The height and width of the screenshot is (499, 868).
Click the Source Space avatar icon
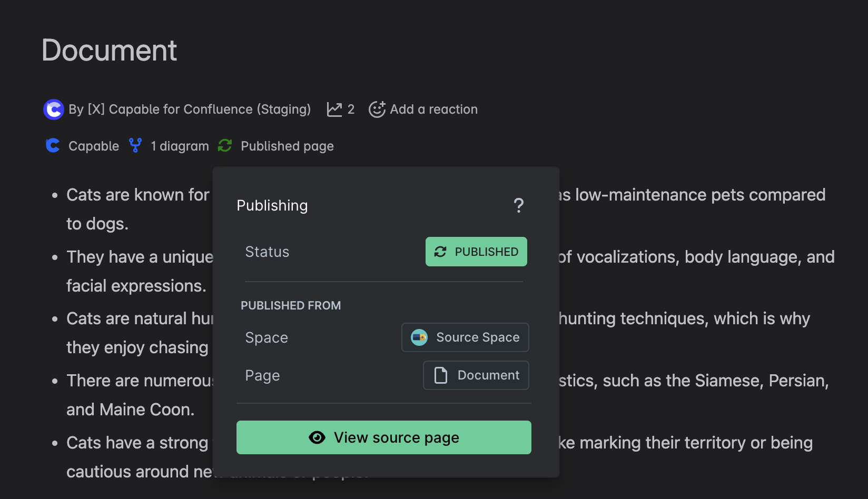[x=419, y=337]
